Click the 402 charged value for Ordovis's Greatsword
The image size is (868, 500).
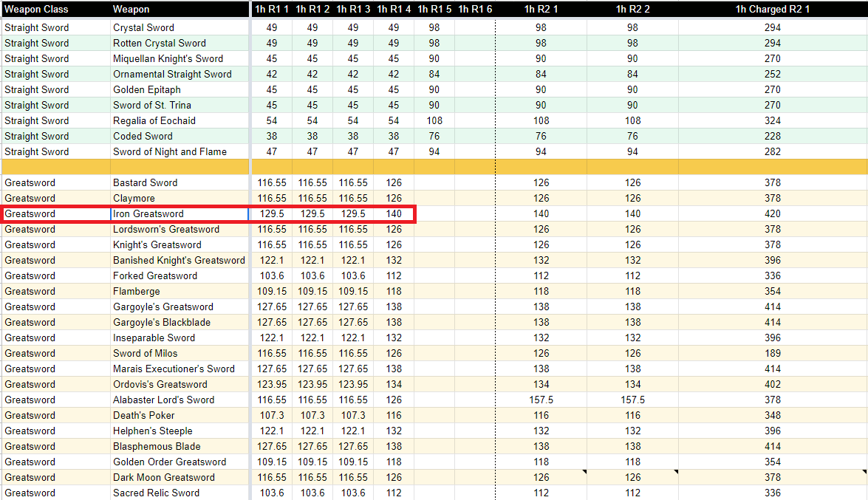tap(772, 384)
